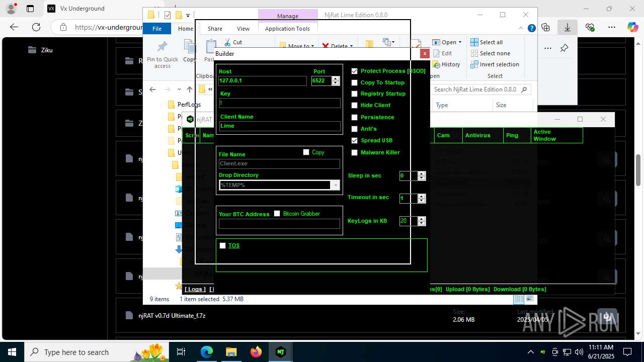The image size is (644, 362).
Task: Open the File menu in Explorer
Action: click(157, 29)
